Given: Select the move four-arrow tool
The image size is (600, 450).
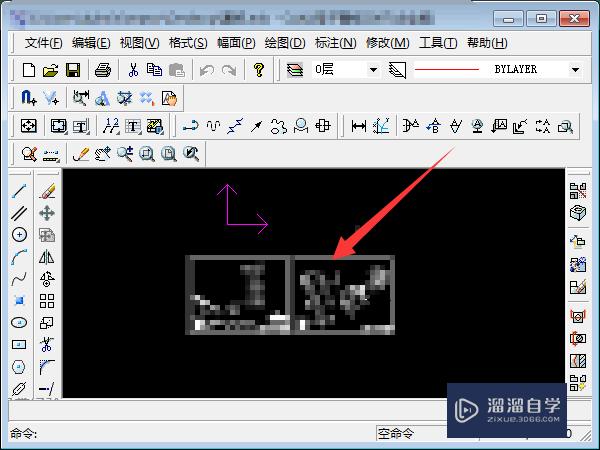Looking at the screenshot, I should point(47,213).
